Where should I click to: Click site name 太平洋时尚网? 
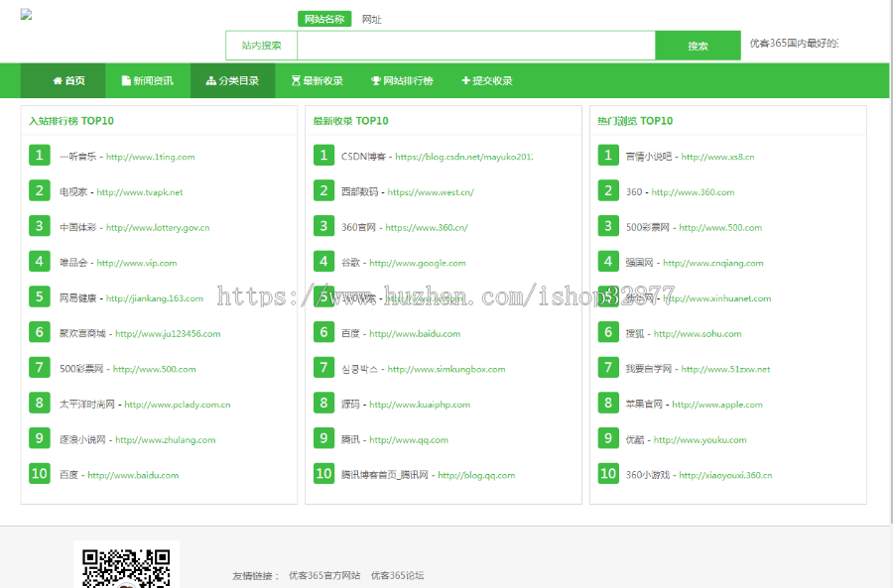click(x=87, y=405)
